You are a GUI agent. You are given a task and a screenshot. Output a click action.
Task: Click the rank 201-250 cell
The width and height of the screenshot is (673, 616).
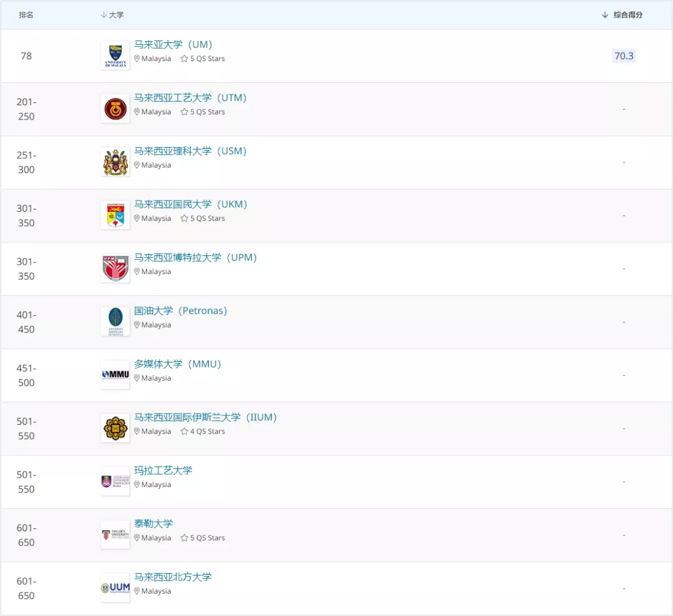(x=26, y=109)
